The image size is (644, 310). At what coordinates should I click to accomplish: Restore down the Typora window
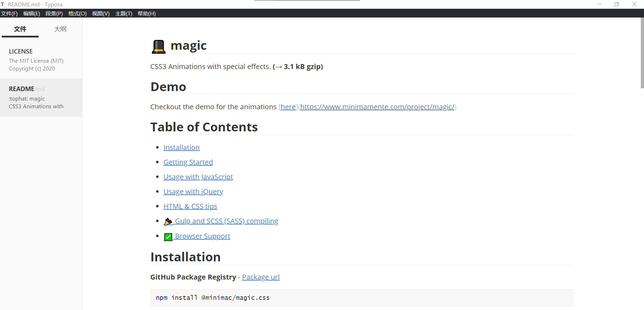[617, 4]
